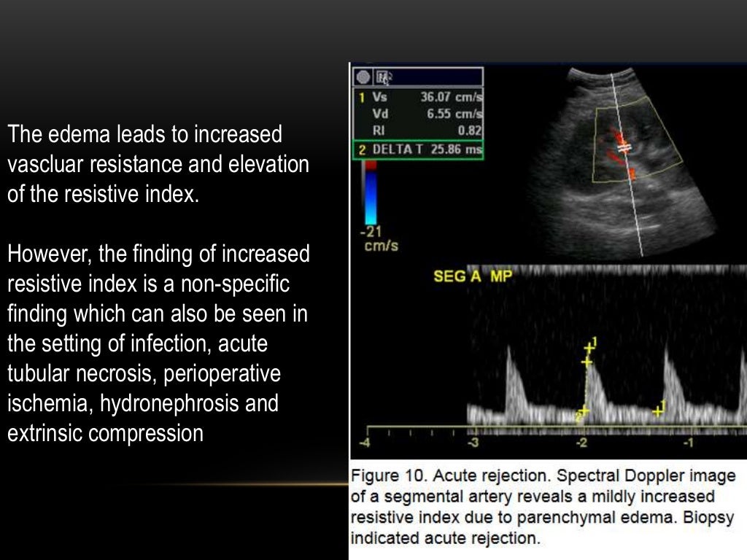Screen dimensions: 747x560
Task: Click the paragraph starting 'However, the finding'
Action: click(158, 343)
